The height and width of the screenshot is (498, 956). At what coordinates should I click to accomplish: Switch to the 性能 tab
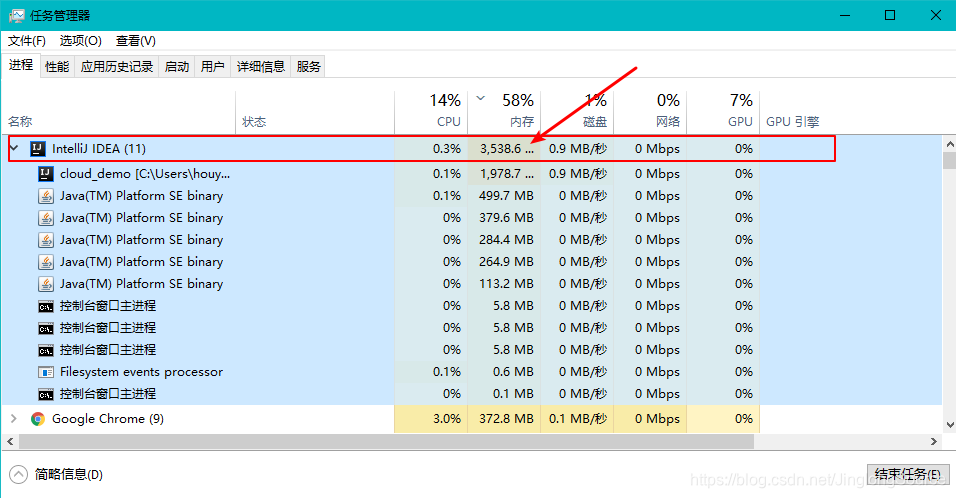[x=57, y=66]
